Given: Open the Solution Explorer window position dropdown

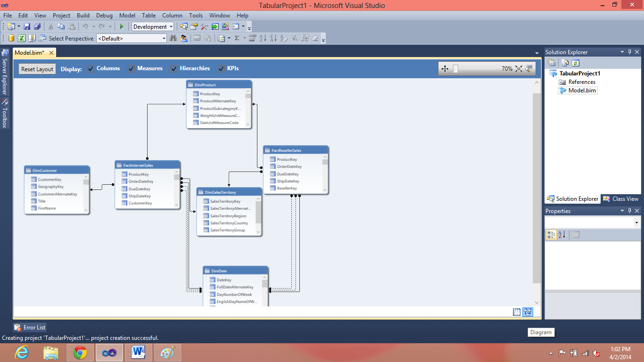Looking at the screenshot, I should click(x=622, y=52).
